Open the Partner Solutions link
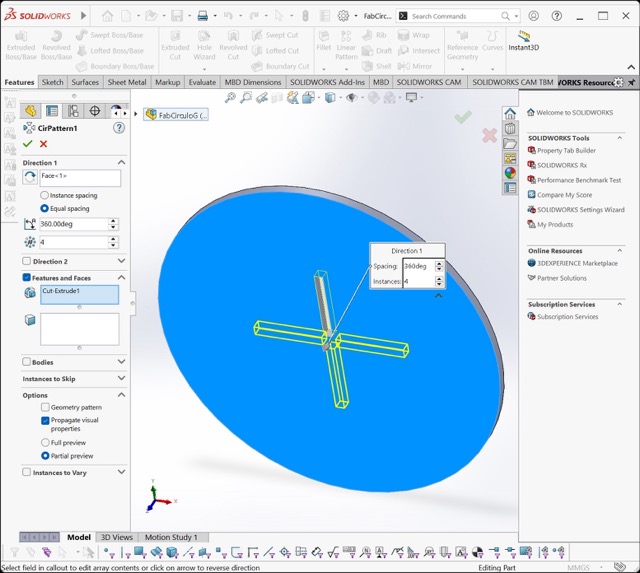This screenshot has height=573, width=640. click(562, 278)
